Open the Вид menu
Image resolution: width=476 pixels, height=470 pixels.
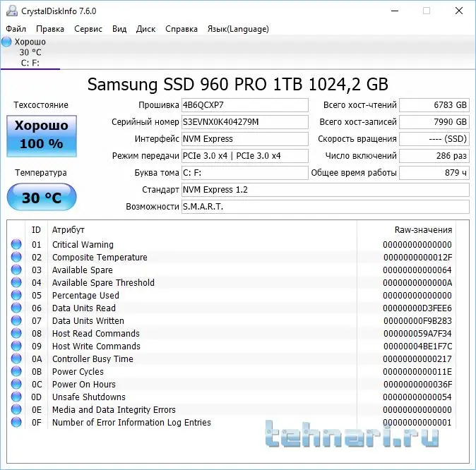click(x=119, y=29)
